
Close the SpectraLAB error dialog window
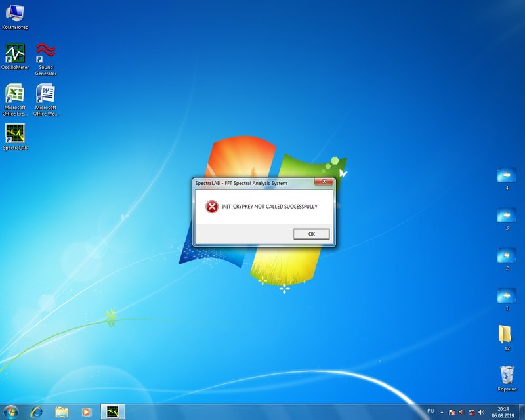click(x=324, y=182)
